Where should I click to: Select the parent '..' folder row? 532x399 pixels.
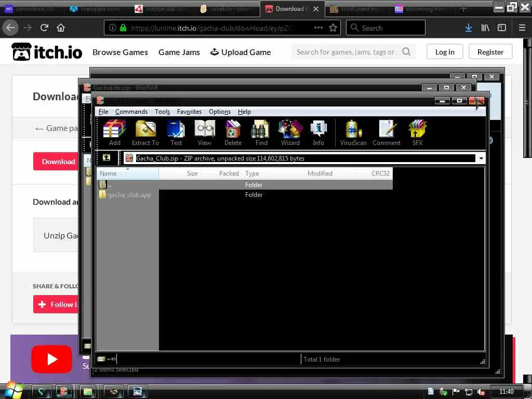pyautogui.click(x=245, y=184)
